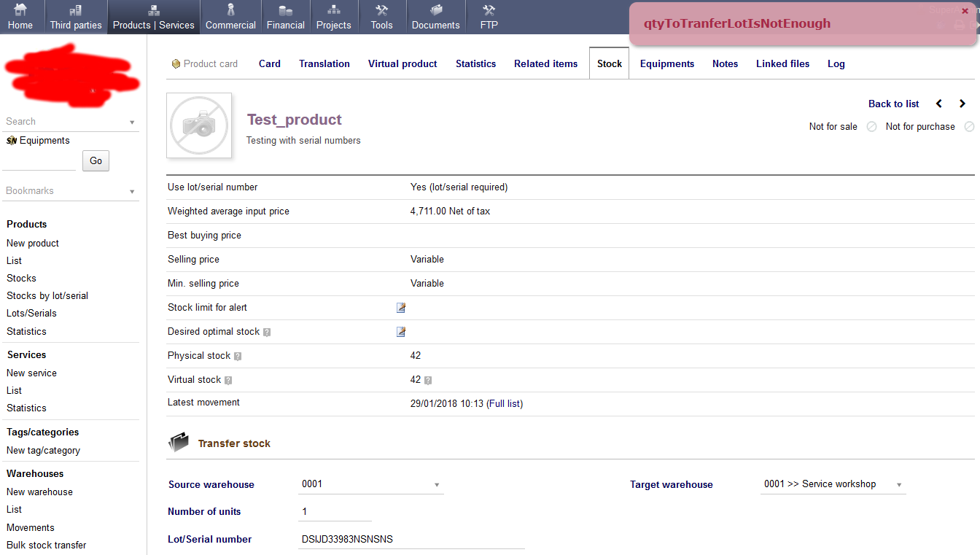
Task: Click the Equipments search input field
Action: (x=40, y=161)
